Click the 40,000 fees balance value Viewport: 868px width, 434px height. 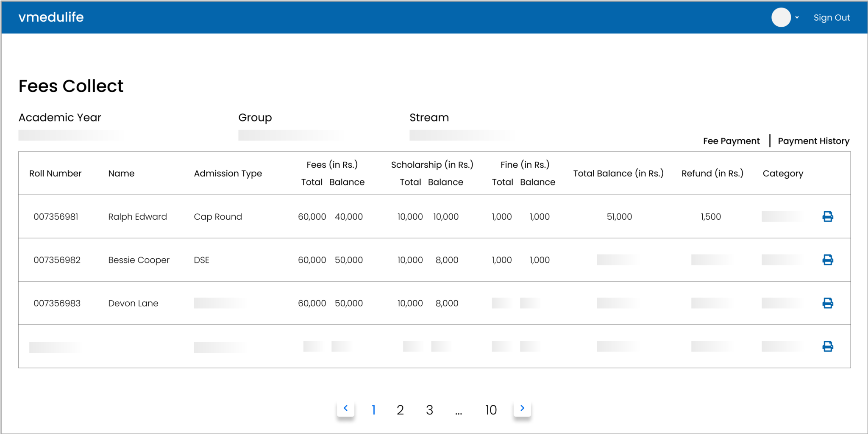point(349,217)
